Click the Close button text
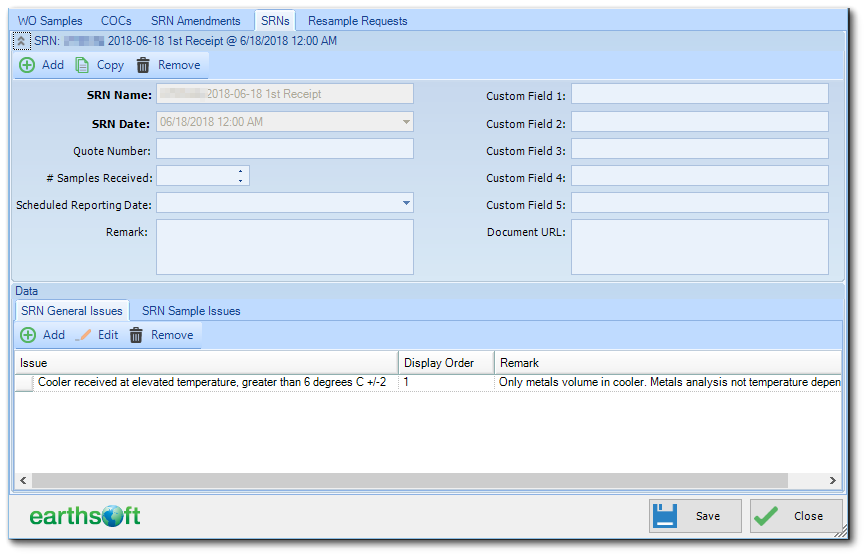Image resolution: width=866 pixels, height=556 pixels. coord(809,516)
